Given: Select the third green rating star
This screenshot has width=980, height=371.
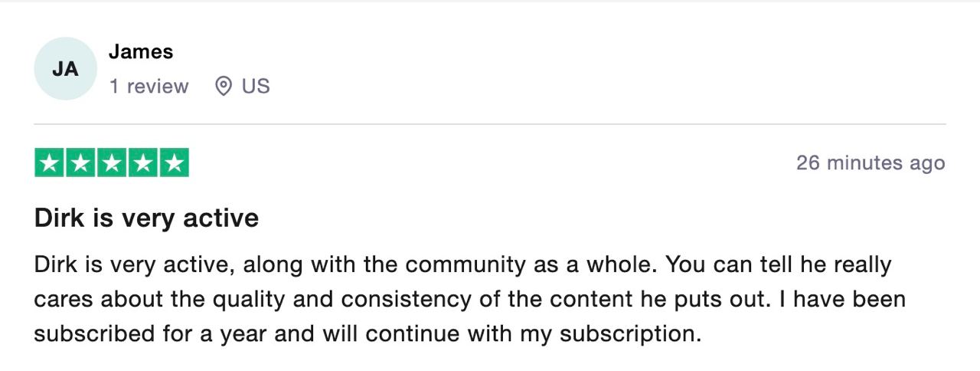Looking at the screenshot, I should pyautogui.click(x=112, y=163).
